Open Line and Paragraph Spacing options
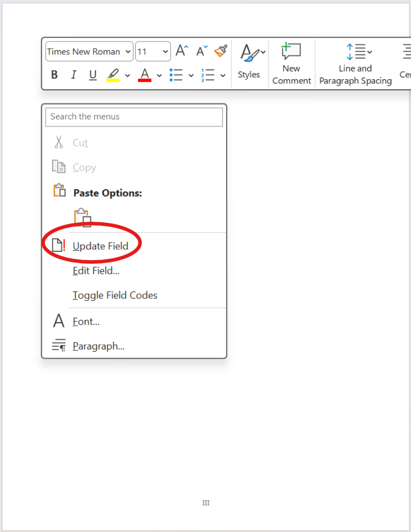The width and height of the screenshot is (411, 532). tap(355, 63)
